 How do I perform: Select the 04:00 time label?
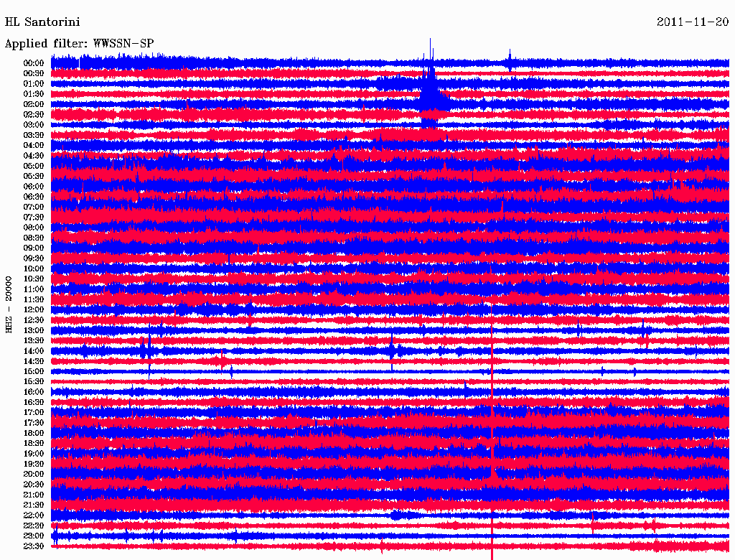pos(34,146)
